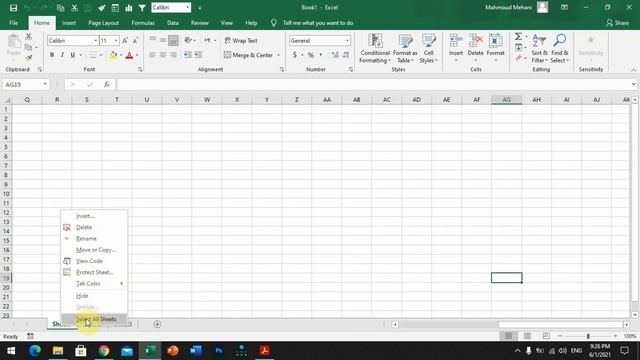Open the Insert ribbon tab
The width and height of the screenshot is (640, 360).
69,23
